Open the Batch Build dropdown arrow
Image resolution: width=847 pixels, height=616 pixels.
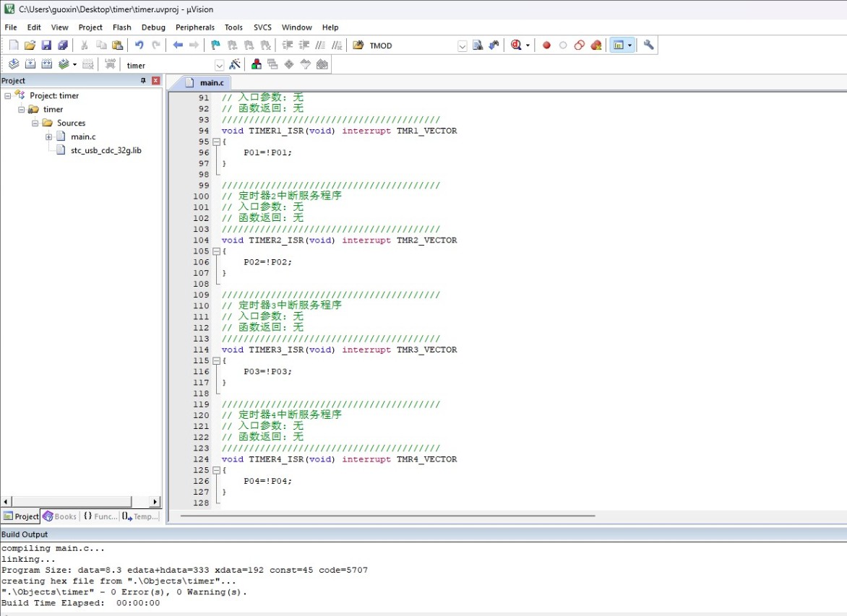click(74, 65)
